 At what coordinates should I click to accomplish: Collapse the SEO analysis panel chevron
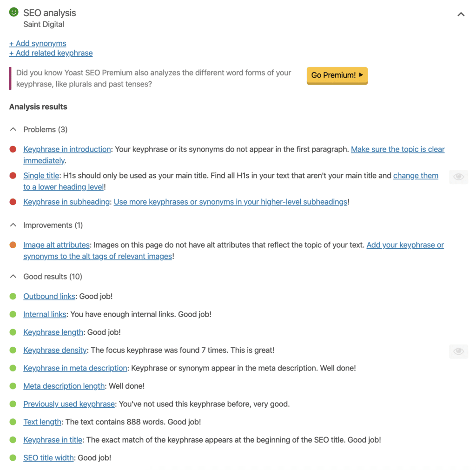(x=461, y=14)
